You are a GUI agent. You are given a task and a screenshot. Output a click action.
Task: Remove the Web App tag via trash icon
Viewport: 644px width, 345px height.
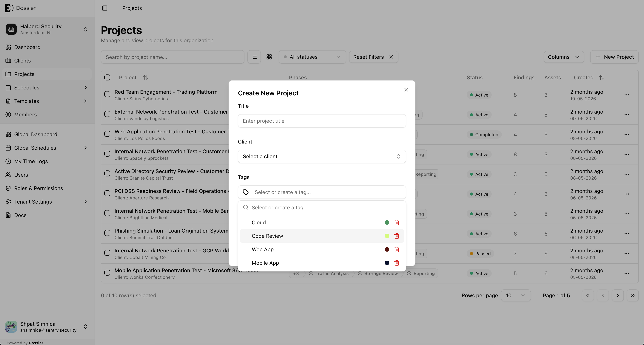[397, 249]
